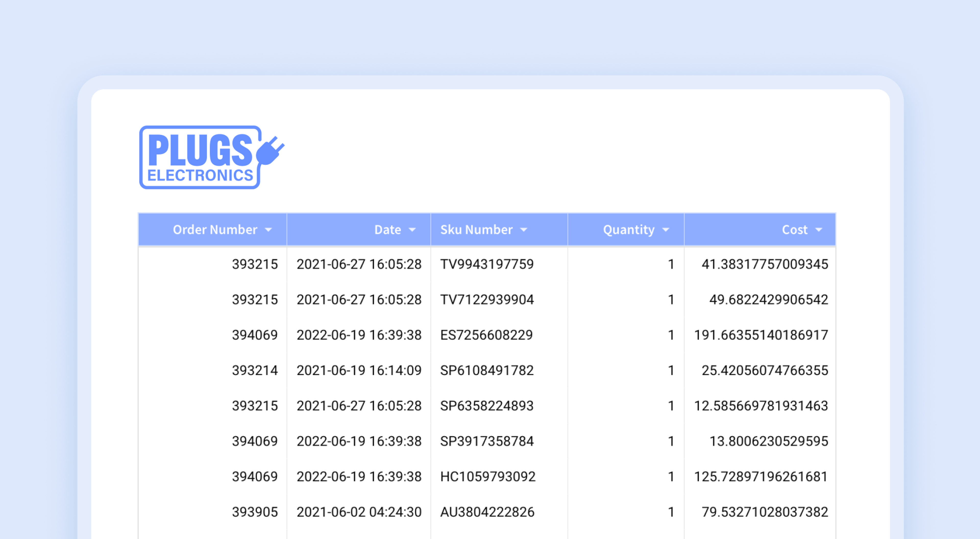Click SKU cell TV7122939904
This screenshot has height=539, width=980.
tap(487, 299)
